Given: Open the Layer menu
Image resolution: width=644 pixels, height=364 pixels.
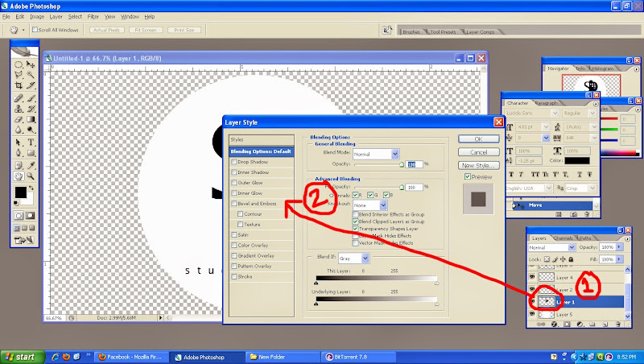Looking at the screenshot, I should coord(56,16).
